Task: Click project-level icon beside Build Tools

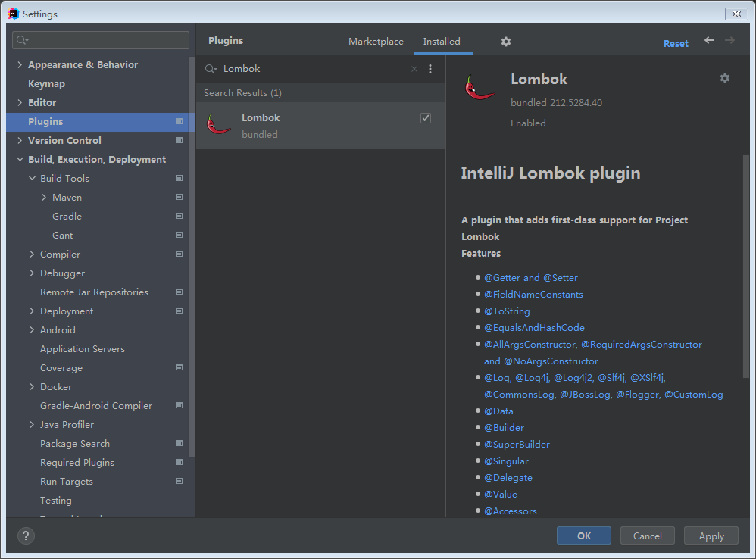Action: (179, 178)
